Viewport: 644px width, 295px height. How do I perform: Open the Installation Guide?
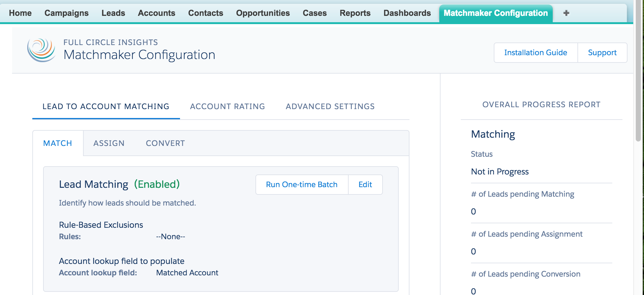pyautogui.click(x=536, y=53)
